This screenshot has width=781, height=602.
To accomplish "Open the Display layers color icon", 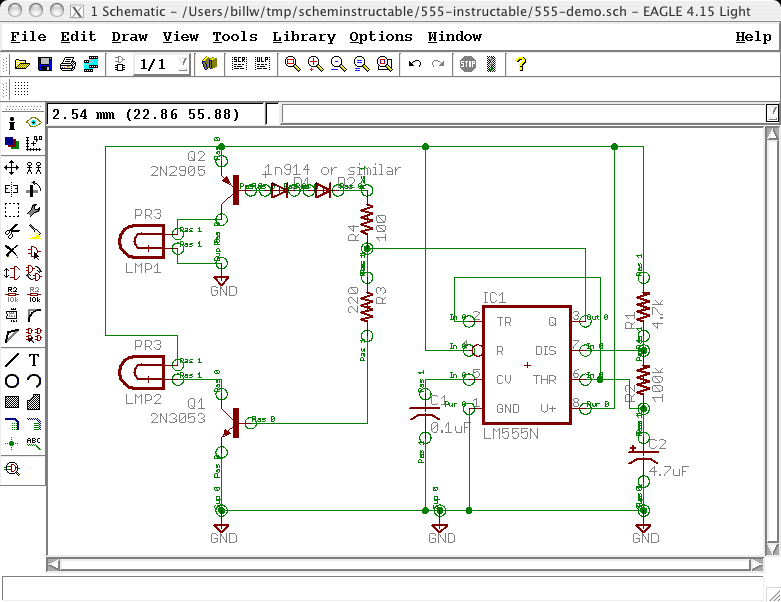I will point(12,143).
